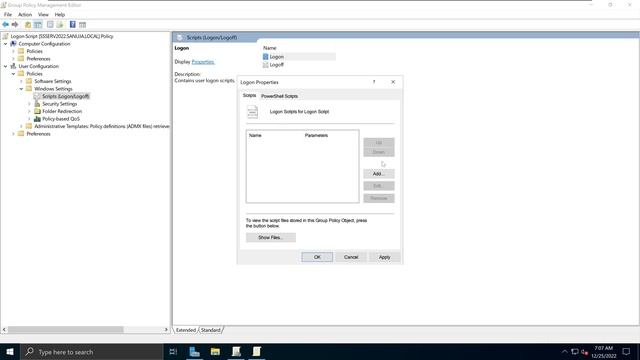Click the blue Help toolbar icon
This screenshot has width=640, height=360.
[x=72, y=24]
